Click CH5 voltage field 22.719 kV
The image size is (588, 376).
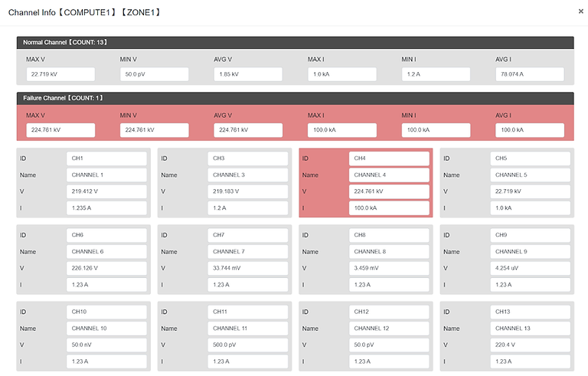(531, 191)
